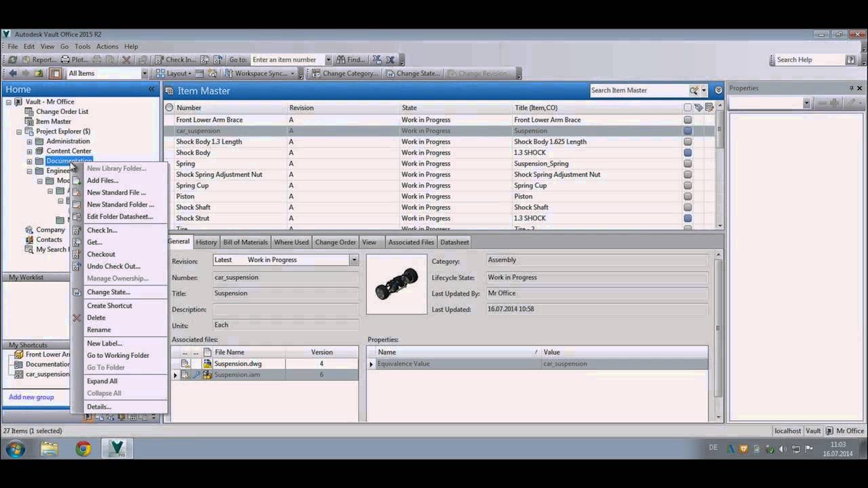Click the back arrow navigation icon
The image size is (868, 488).
(x=12, y=73)
